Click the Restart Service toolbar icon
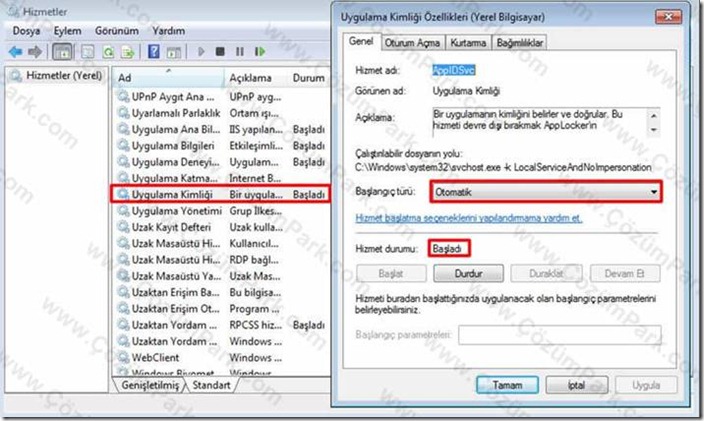 pos(260,52)
